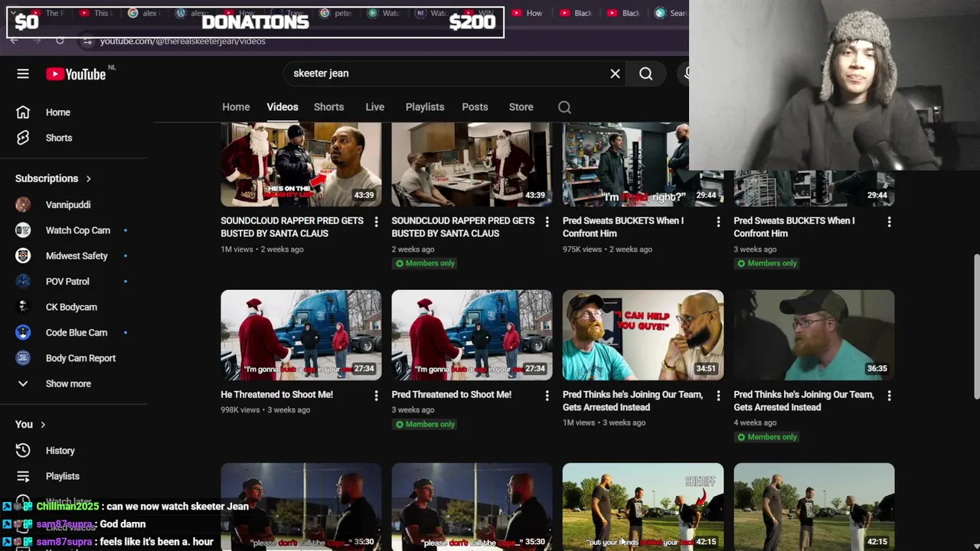Open He Threatened to Shoot Me title
The height and width of the screenshot is (551, 980).
pyautogui.click(x=276, y=394)
